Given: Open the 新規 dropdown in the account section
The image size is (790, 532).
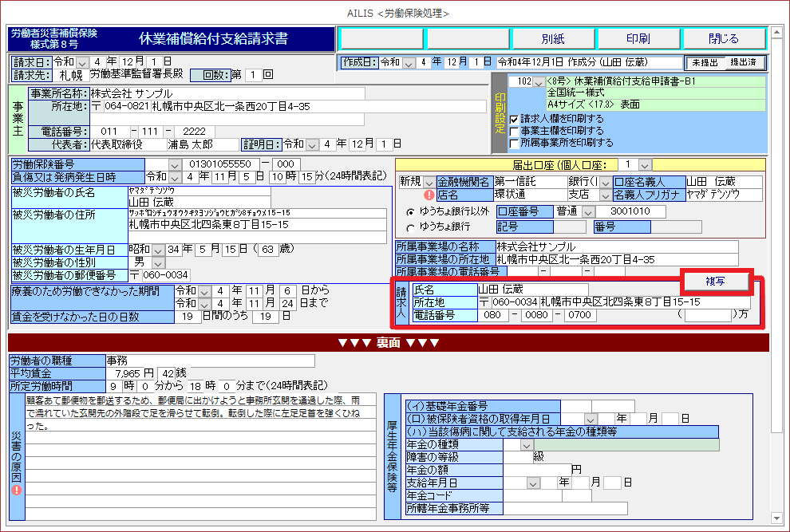Looking at the screenshot, I should click(429, 183).
